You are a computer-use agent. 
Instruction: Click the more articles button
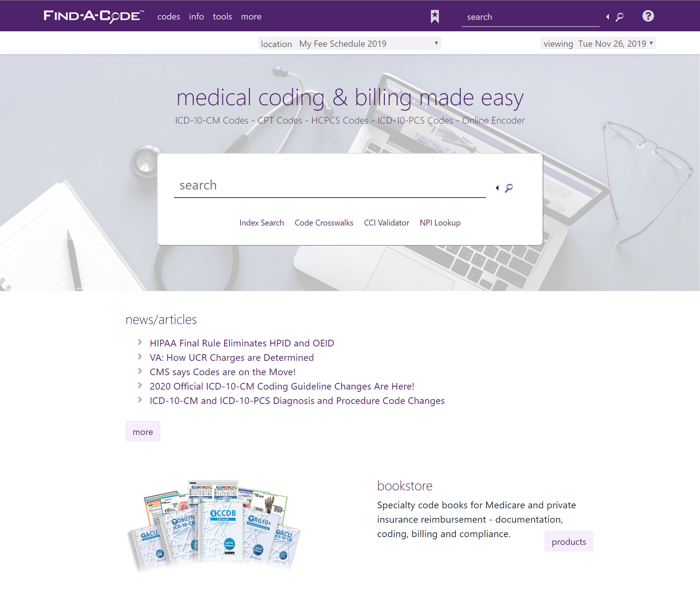[x=143, y=432]
